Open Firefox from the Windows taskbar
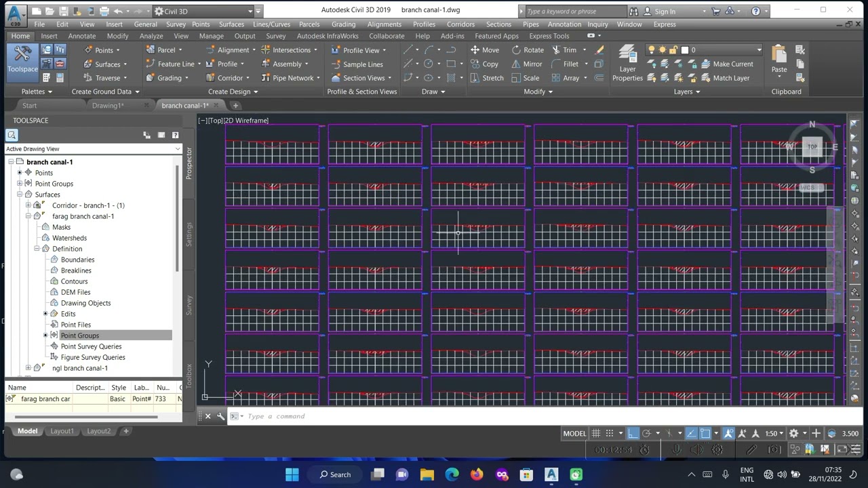Screen dimensions: 868x488 [477, 474]
